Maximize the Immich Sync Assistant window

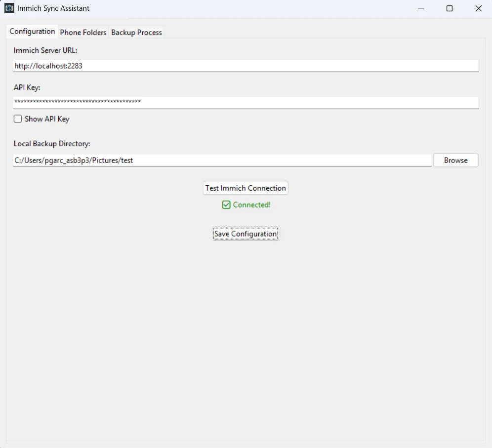[450, 8]
